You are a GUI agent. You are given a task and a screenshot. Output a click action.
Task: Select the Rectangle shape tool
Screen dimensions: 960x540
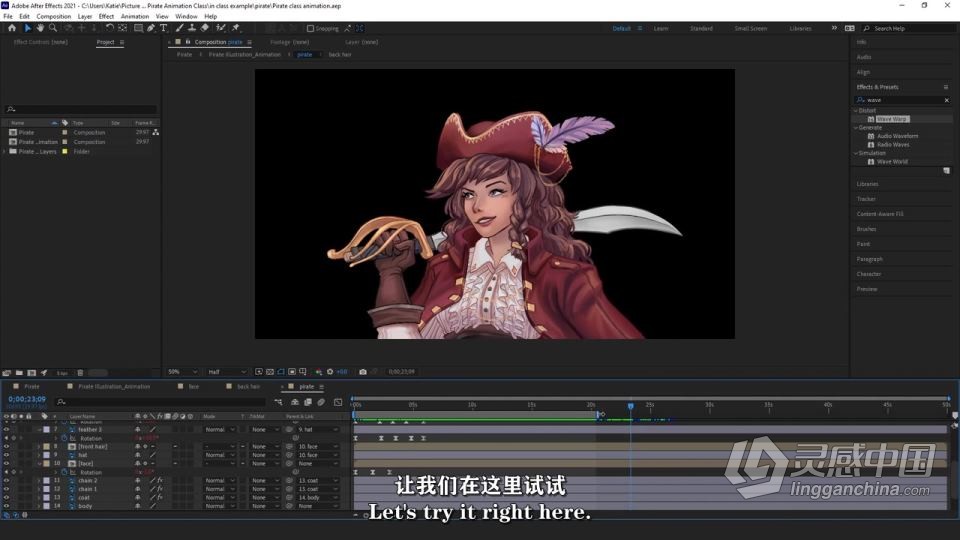[138, 28]
